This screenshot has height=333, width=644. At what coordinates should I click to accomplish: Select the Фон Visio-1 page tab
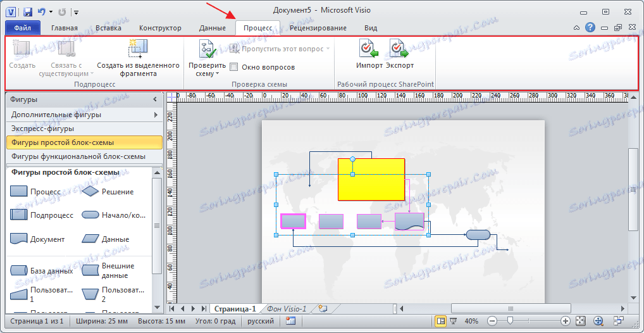pos(287,309)
